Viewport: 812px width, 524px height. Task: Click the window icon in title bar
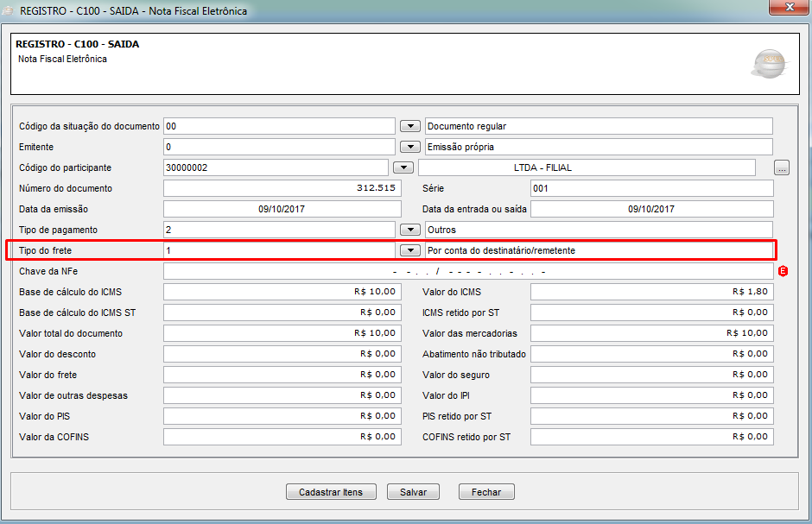pyautogui.click(x=10, y=10)
